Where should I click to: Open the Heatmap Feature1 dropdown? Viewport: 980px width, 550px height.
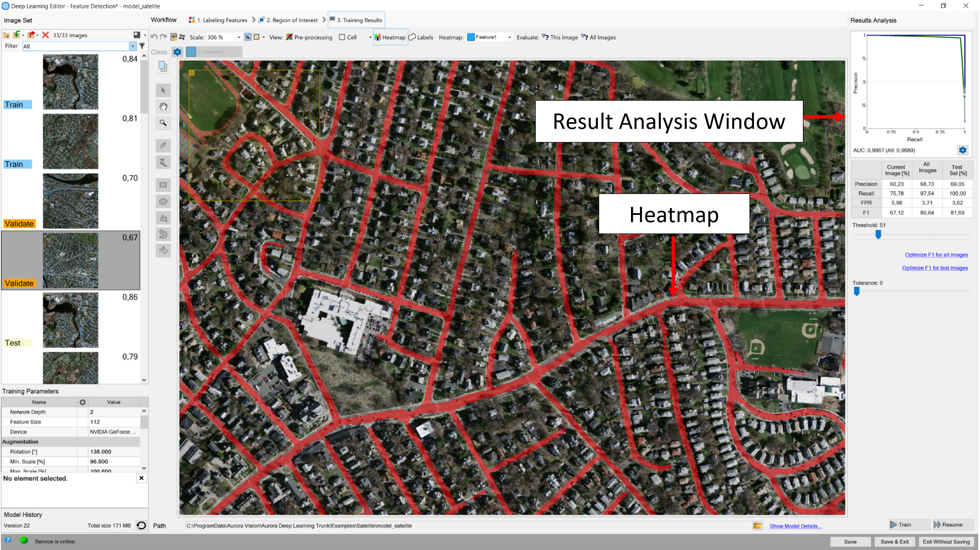pyautogui.click(x=509, y=37)
